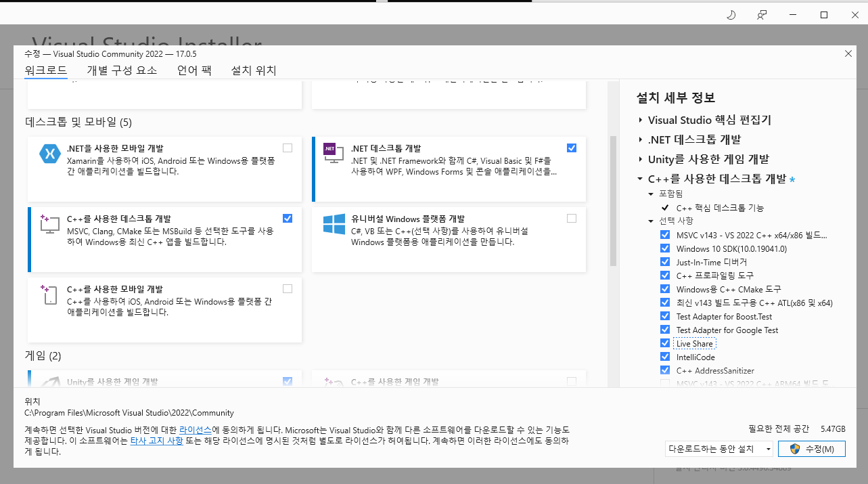Uncheck C++ 프로파일링 도구 option
This screenshot has height=484, width=868.
click(665, 276)
